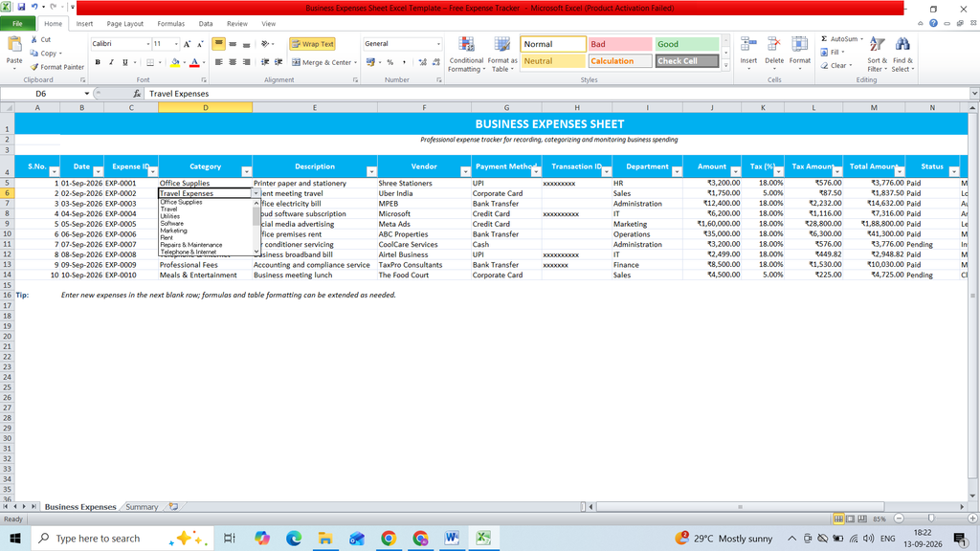The image size is (980, 551).
Task: Click the fill color bucket
Action: tap(175, 62)
